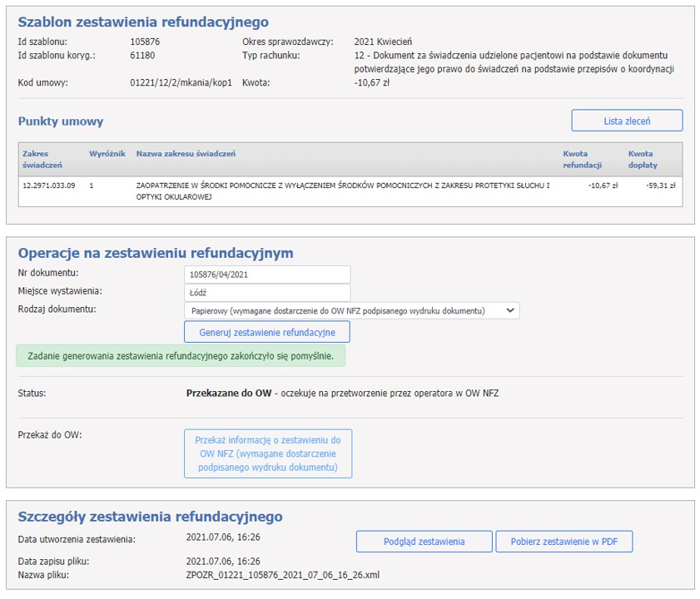The height and width of the screenshot is (599, 700).
Task: Click the Przekazane do OW status text
Action: pos(220,394)
